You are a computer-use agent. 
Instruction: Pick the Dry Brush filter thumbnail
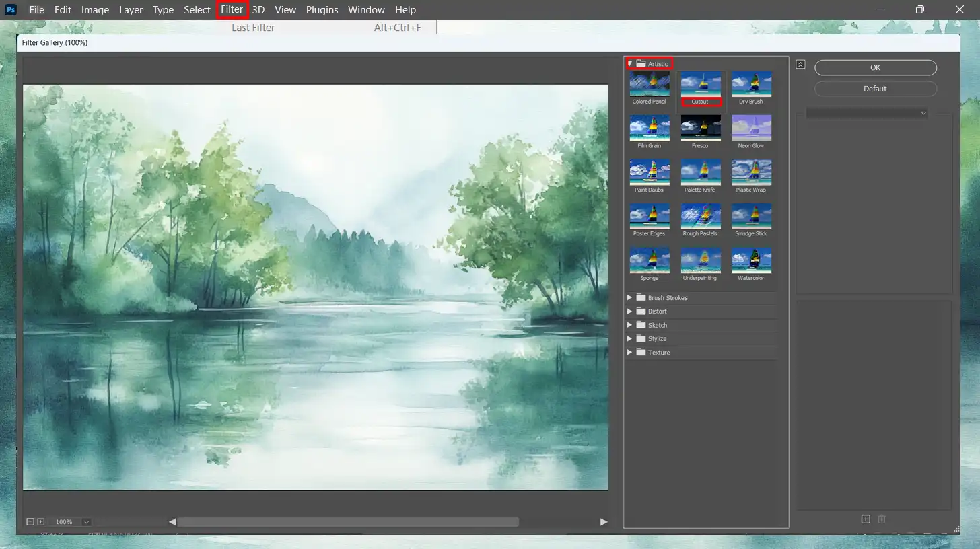751,85
